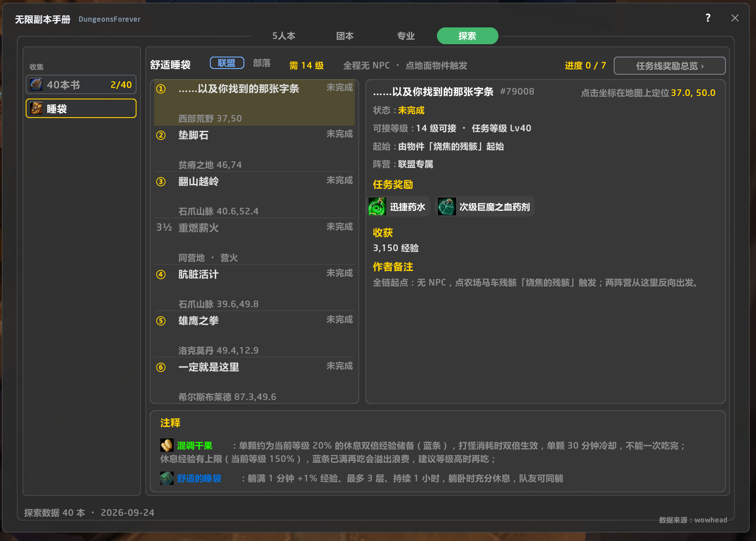
Task: Click the 需 14 级 level requirement
Action: (x=307, y=65)
